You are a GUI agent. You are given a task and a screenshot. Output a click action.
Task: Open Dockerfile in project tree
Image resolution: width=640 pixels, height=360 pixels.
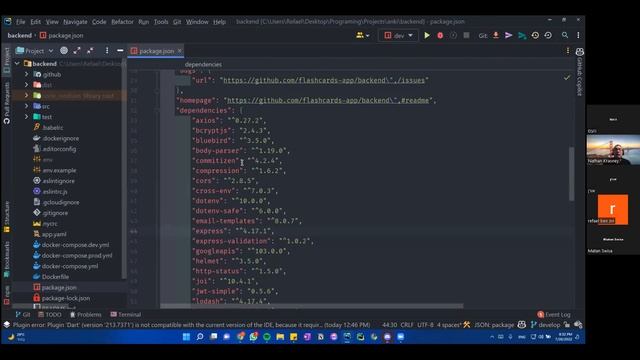click(51, 277)
